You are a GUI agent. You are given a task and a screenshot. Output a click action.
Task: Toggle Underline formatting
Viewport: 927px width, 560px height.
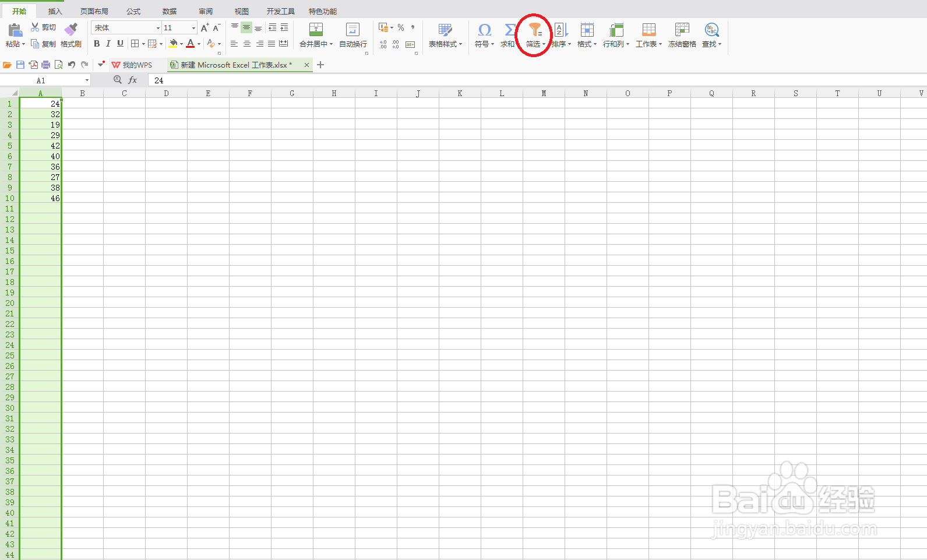click(x=120, y=44)
